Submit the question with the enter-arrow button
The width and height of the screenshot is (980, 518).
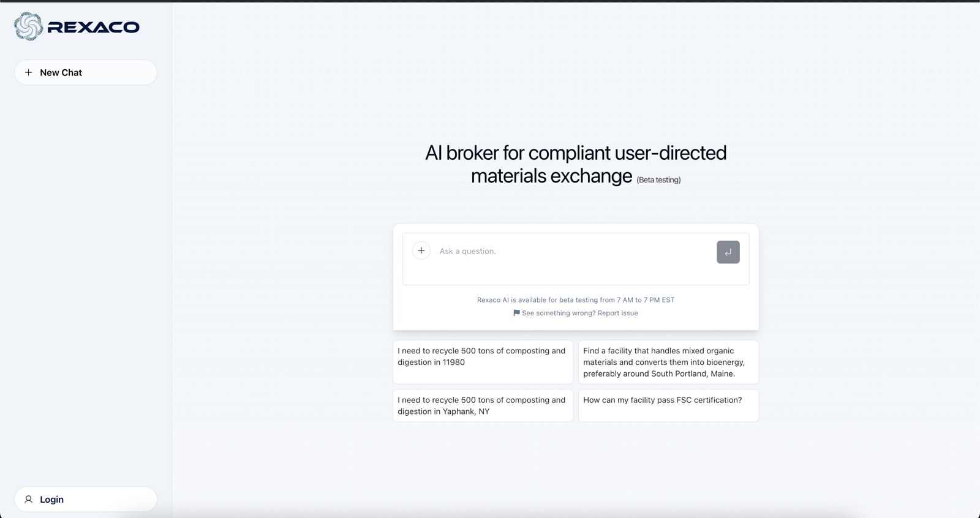point(728,252)
